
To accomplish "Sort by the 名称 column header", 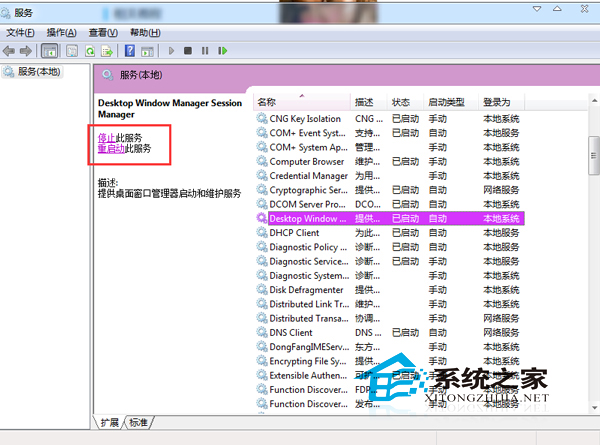I will coord(302,102).
